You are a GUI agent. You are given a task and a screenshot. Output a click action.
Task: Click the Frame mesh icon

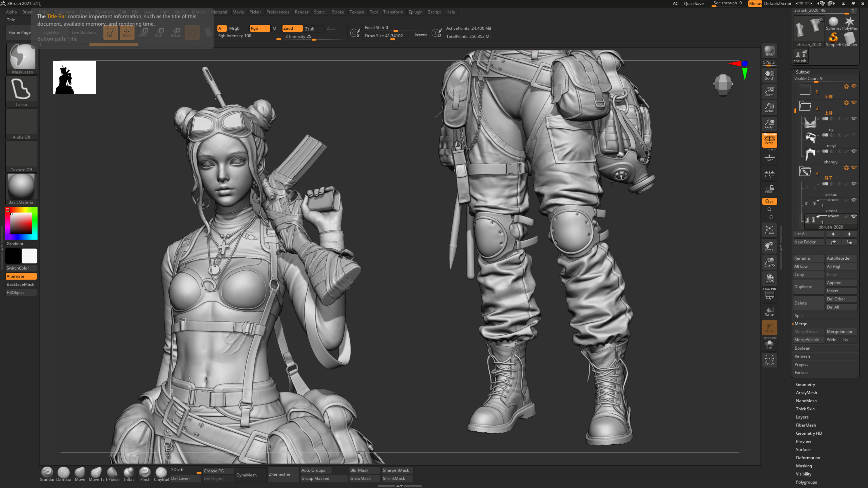pos(769,230)
